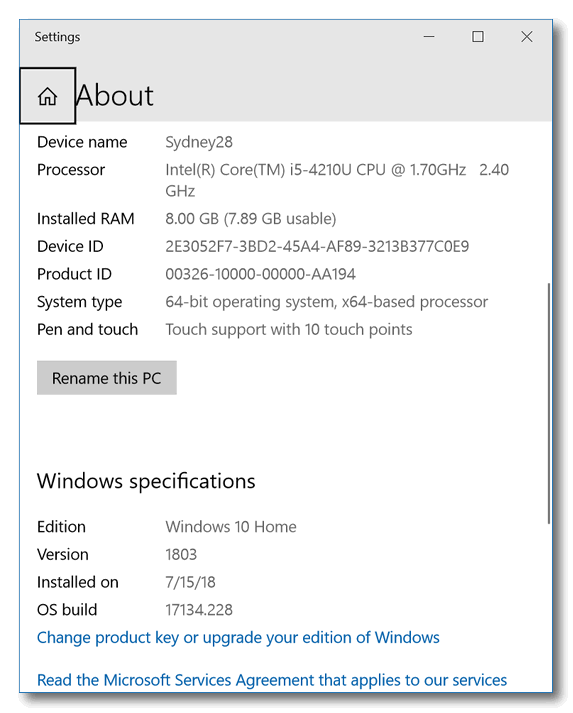The height and width of the screenshot is (713, 573).
Task: Click the Version 1803 value
Action: (181, 554)
